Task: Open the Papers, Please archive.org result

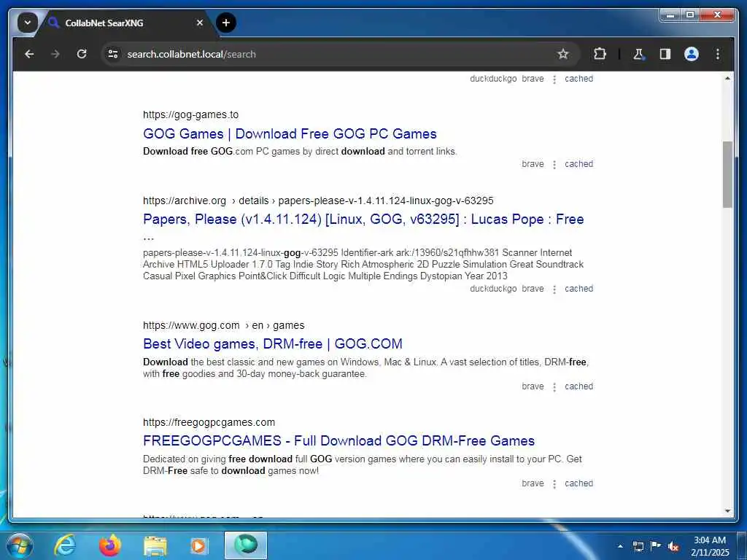Action: click(x=363, y=219)
